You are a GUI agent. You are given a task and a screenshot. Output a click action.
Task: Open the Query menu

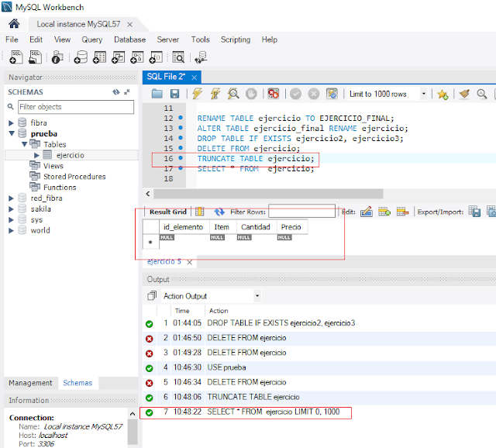[92, 40]
